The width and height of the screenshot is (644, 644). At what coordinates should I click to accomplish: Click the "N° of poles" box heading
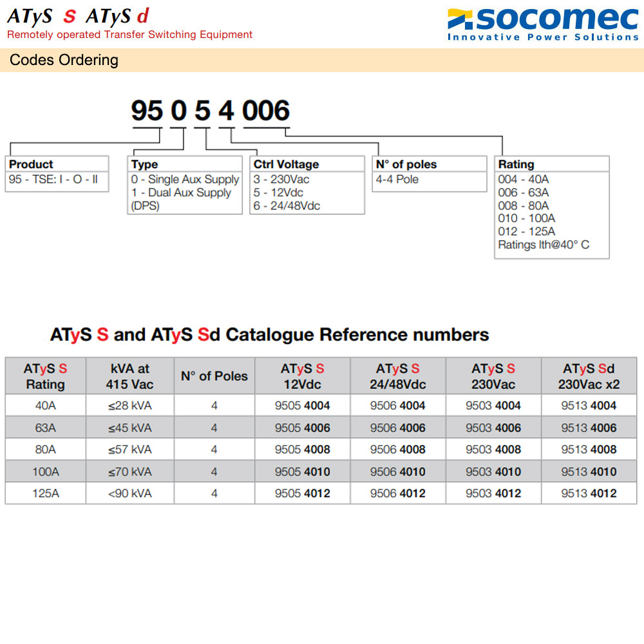pyautogui.click(x=406, y=164)
